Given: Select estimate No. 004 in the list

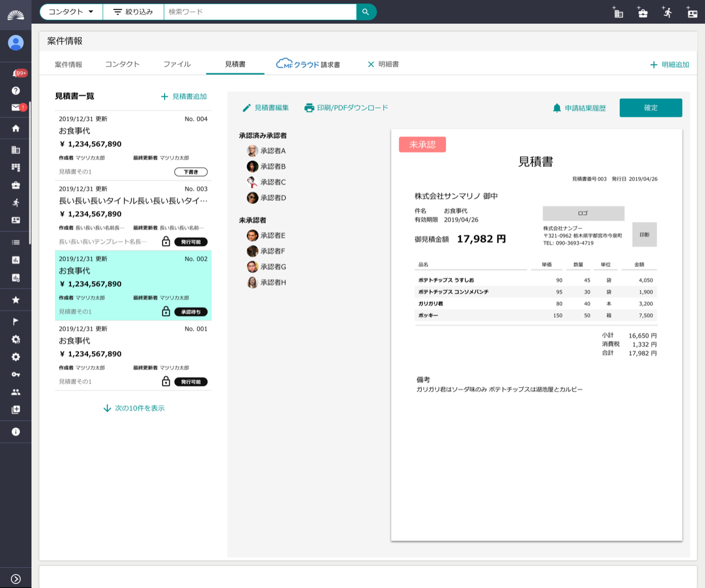Looking at the screenshot, I should 133,145.
